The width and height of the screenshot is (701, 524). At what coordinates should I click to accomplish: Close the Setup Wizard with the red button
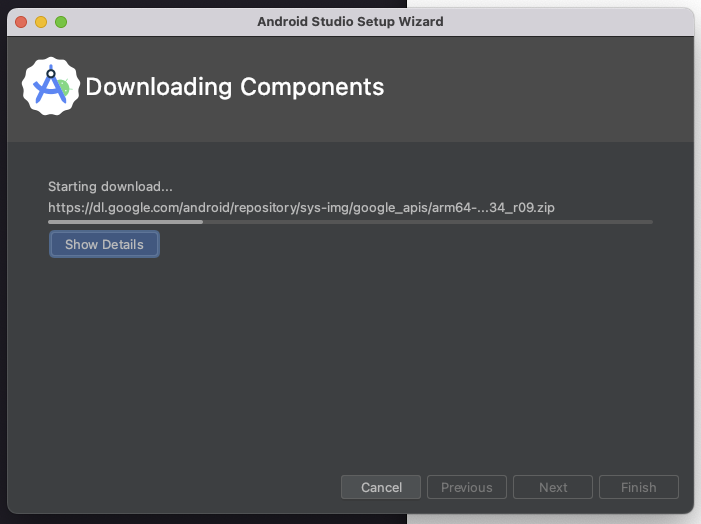click(x=21, y=22)
